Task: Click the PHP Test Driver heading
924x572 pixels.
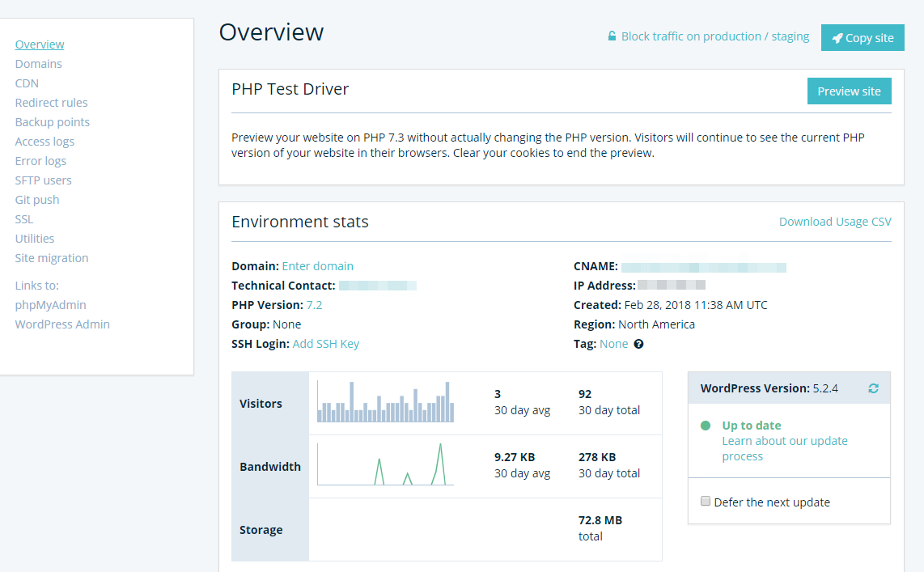Action: 290,89
